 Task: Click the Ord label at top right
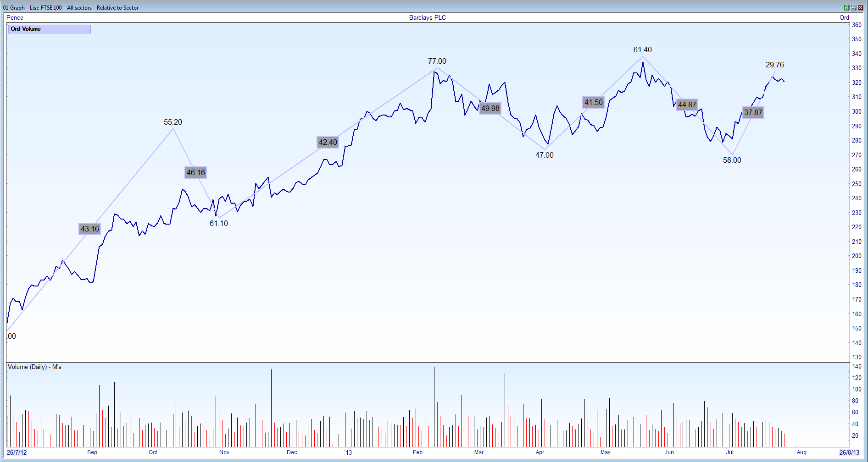pyautogui.click(x=844, y=17)
